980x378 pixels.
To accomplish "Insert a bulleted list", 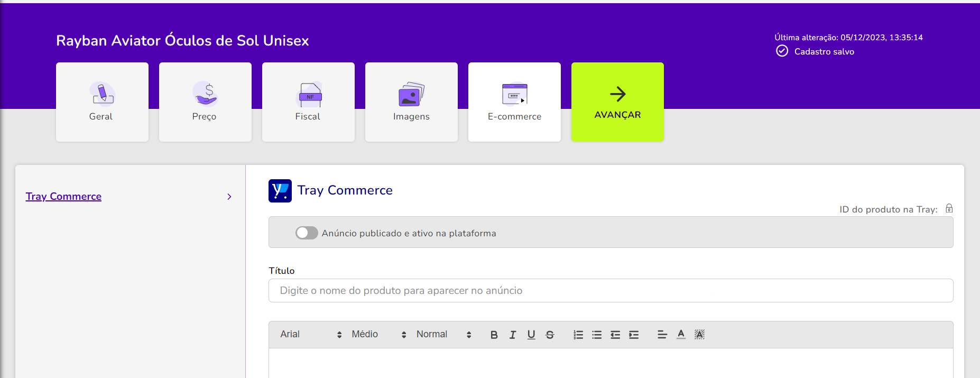I will 597,335.
